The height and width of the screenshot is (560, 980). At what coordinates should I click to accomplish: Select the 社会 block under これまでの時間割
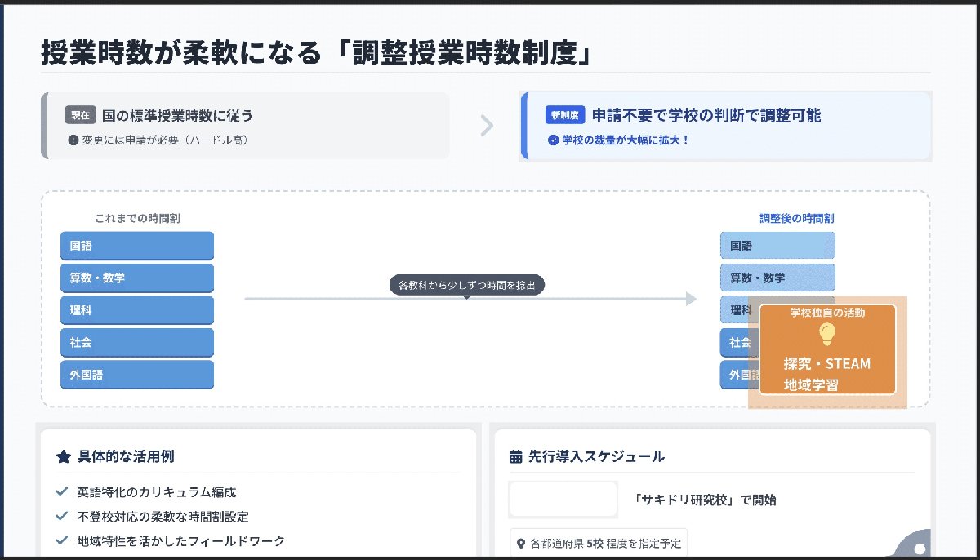pos(137,342)
